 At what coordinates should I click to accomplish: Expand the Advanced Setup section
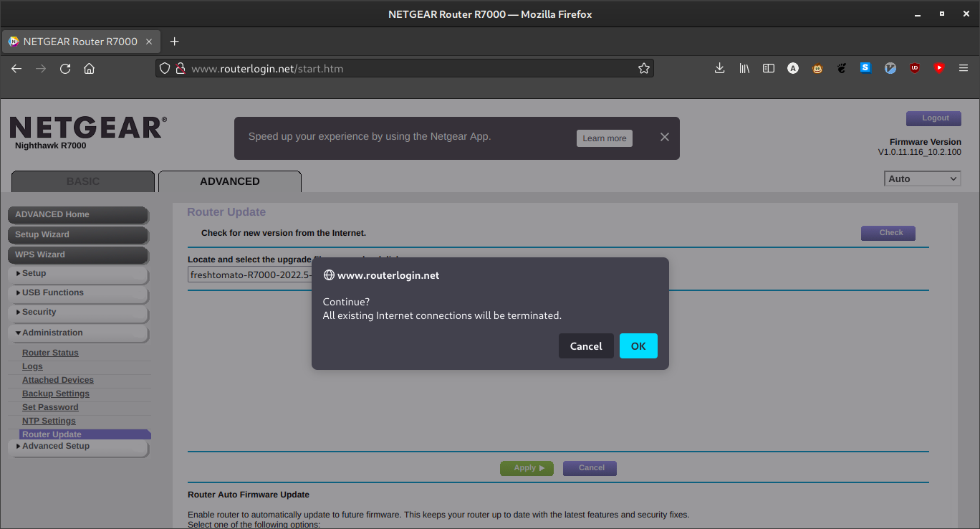78,447
